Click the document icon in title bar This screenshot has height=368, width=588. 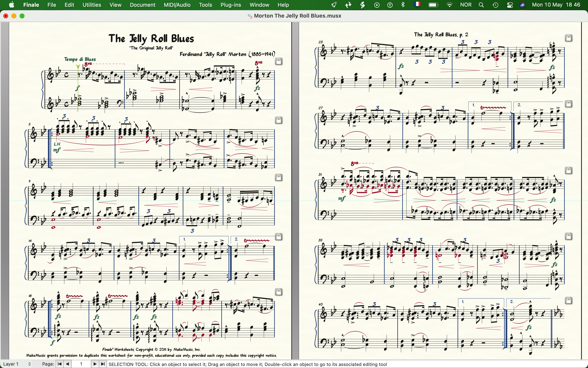coord(249,16)
